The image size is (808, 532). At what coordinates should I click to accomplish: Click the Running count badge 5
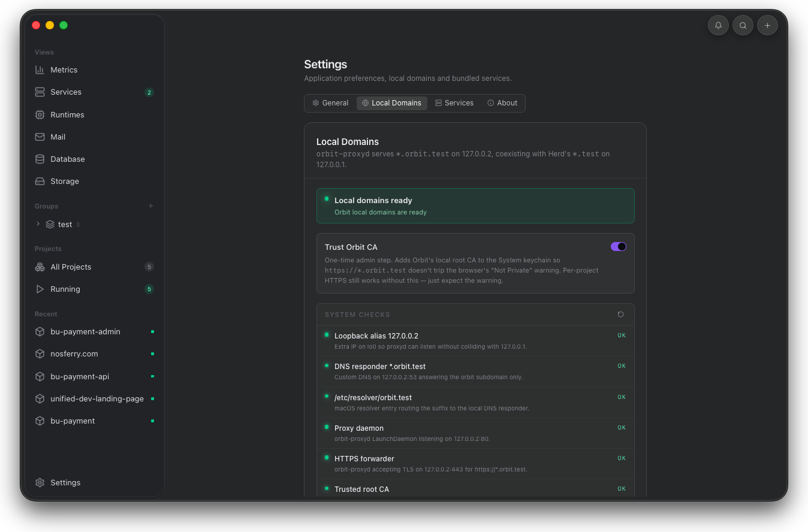pos(149,289)
